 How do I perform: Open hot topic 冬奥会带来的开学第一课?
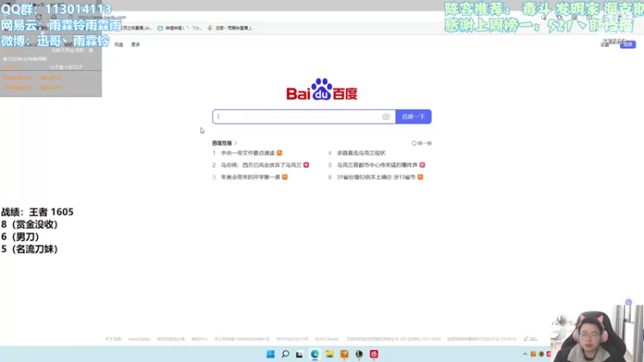pos(250,177)
